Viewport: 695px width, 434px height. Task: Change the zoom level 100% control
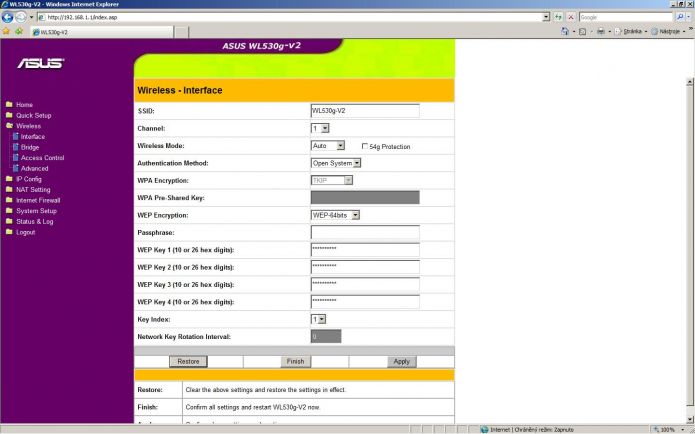(x=670, y=430)
